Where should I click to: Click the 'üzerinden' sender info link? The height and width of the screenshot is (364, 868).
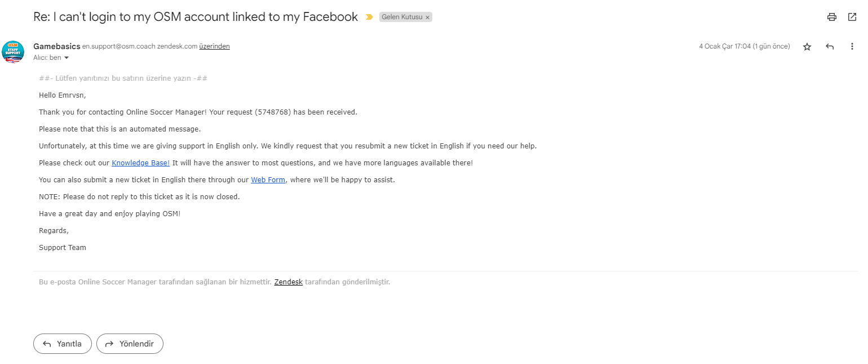(214, 46)
